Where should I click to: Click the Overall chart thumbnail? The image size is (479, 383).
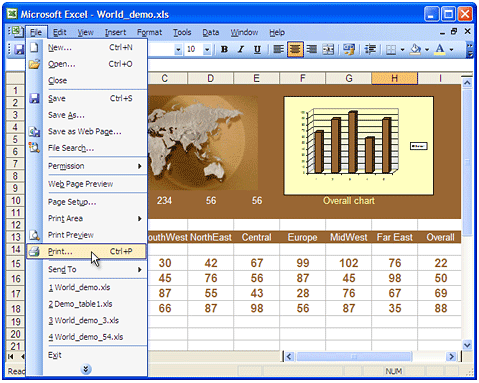point(358,146)
